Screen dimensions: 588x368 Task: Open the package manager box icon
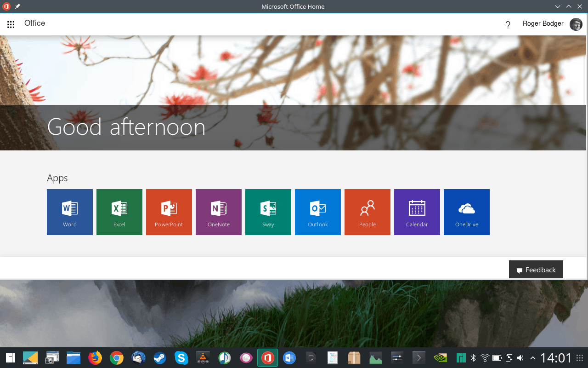(x=354, y=358)
